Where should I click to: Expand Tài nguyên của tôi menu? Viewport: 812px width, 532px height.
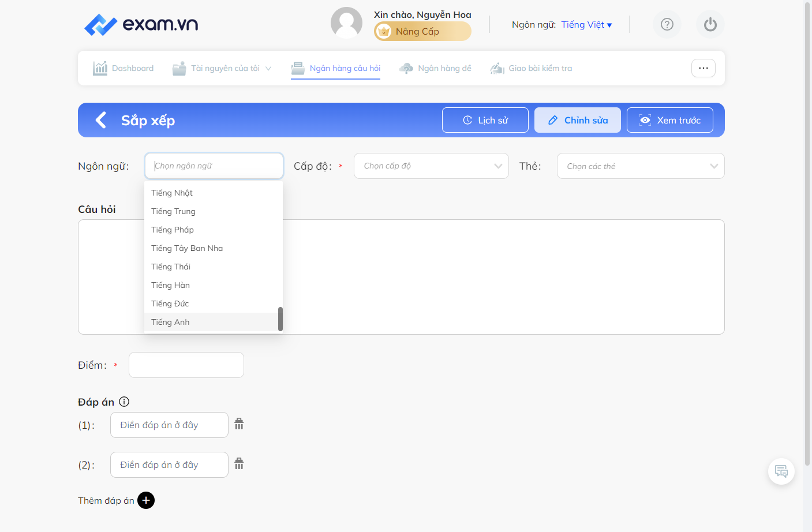[x=222, y=68]
